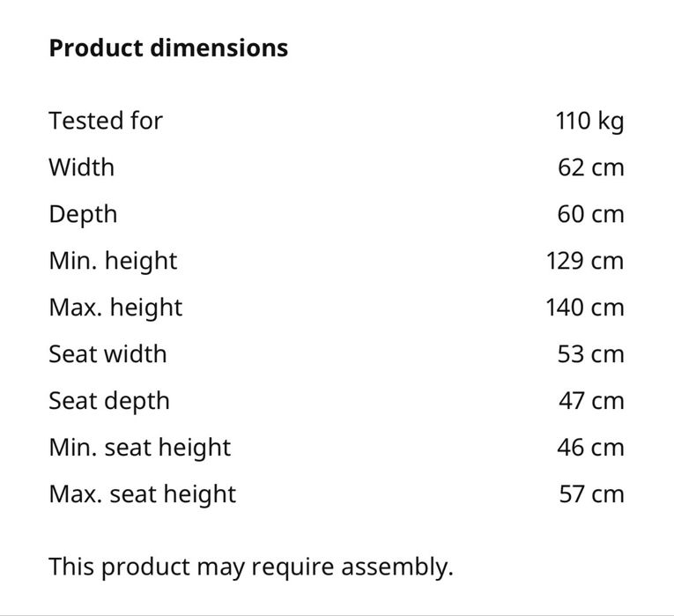Click the 62 cm width value

tap(590, 167)
